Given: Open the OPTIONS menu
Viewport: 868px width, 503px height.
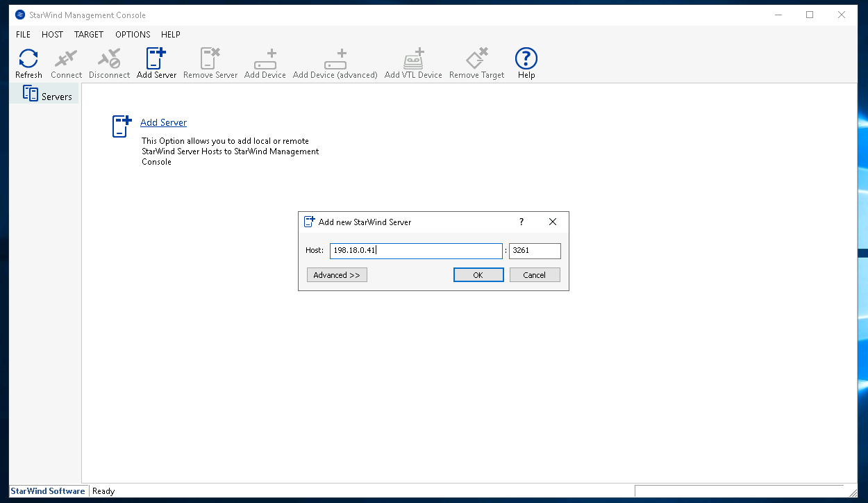Looking at the screenshot, I should (x=133, y=34).
